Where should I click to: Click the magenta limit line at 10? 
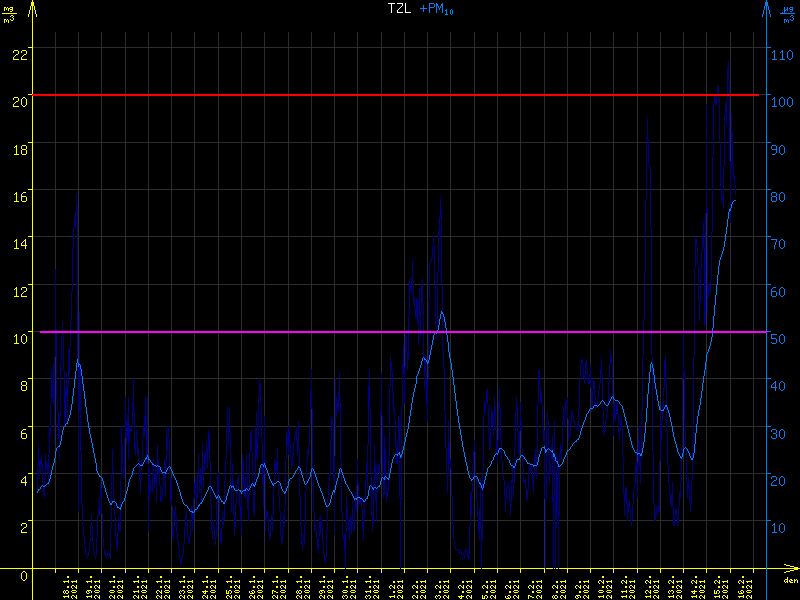(400, 331)
